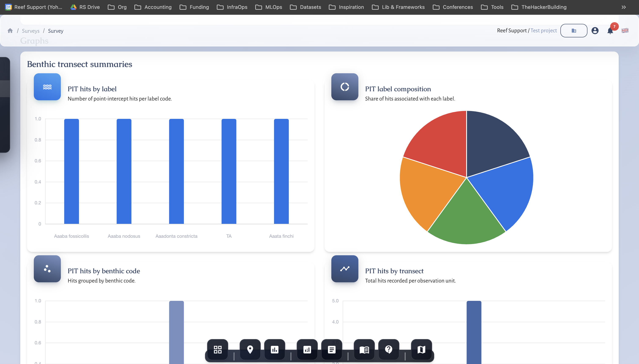Click the organization building button
The image size is (639, 364).
574,30
